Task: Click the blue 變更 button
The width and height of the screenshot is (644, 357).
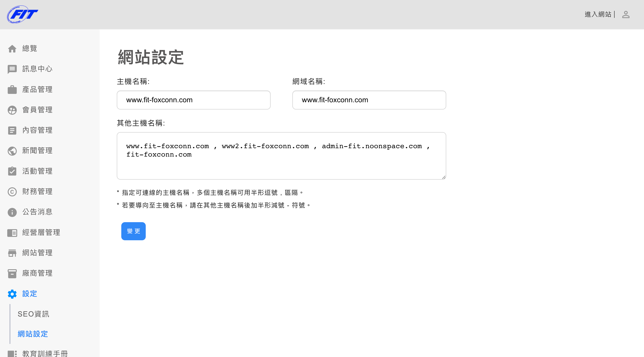Action: pos(134,231)
